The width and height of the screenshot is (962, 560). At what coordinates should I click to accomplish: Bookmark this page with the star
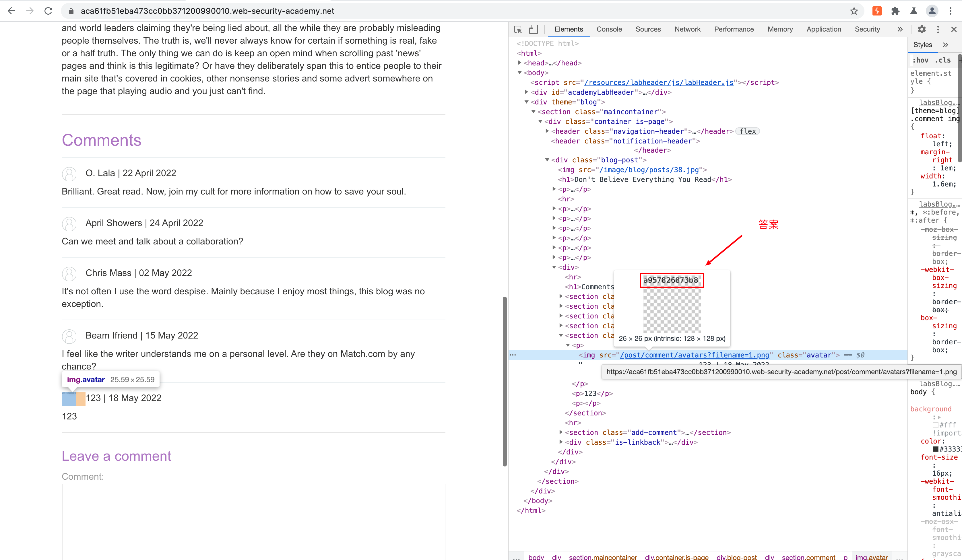coord(854,11)
